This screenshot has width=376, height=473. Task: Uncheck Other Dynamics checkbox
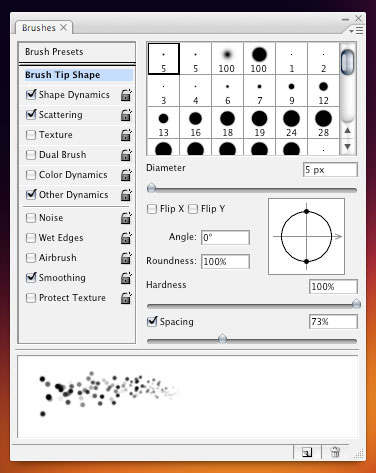tap(31, 195)
